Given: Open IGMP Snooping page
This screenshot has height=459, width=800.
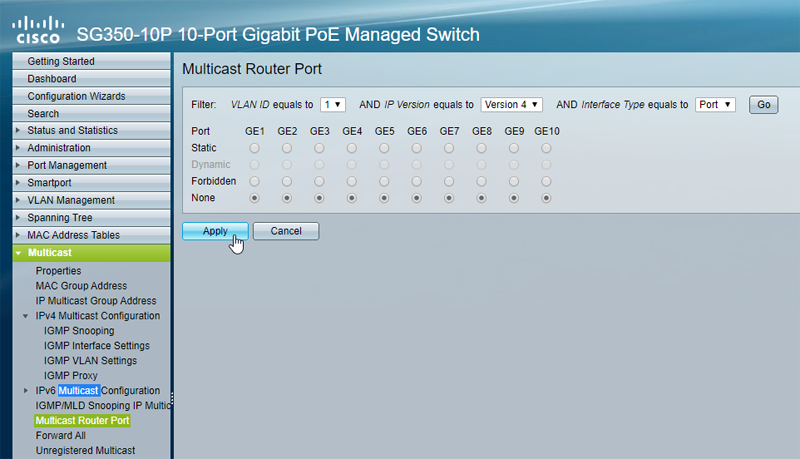Looking at the screenshot, I should point(79,330).
